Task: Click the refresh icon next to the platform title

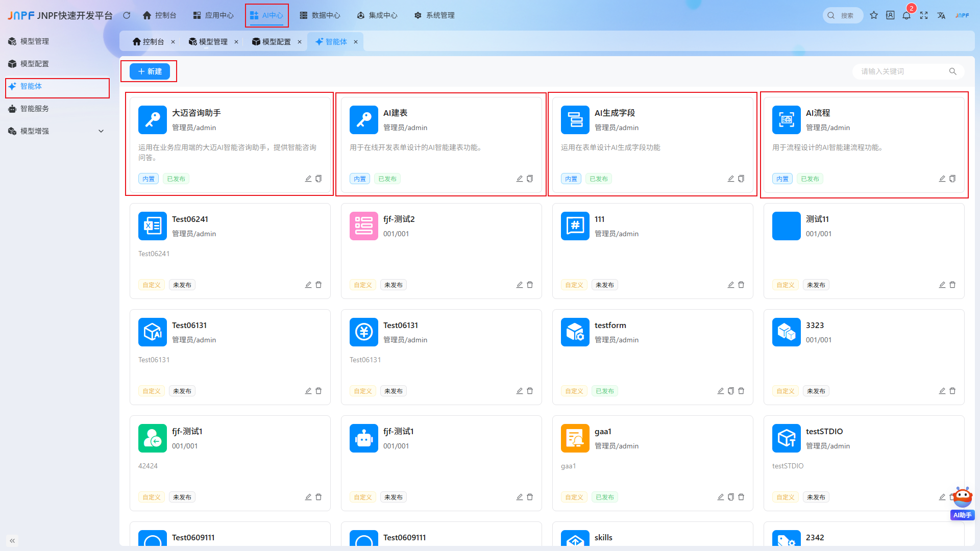Action: (127, 15)
